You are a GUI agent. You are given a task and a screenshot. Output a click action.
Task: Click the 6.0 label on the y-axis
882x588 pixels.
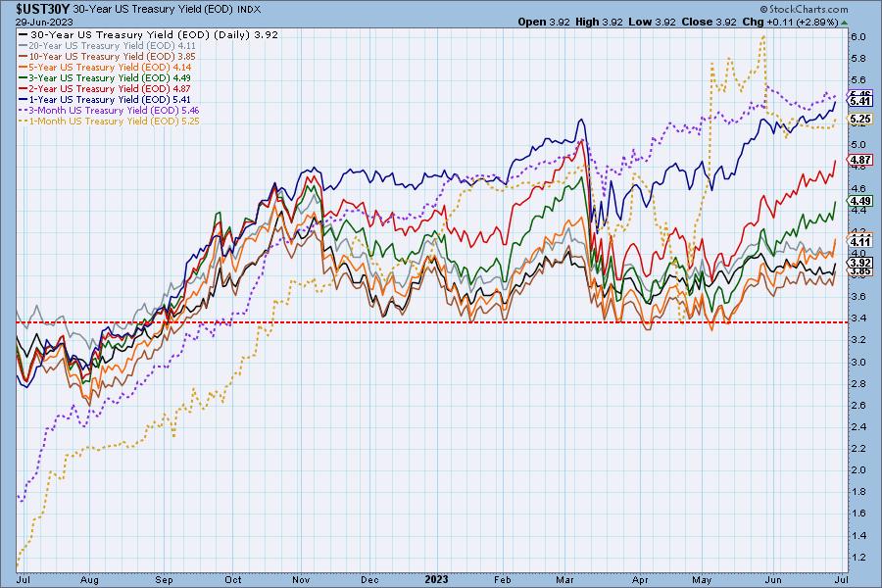click(857, 36)
